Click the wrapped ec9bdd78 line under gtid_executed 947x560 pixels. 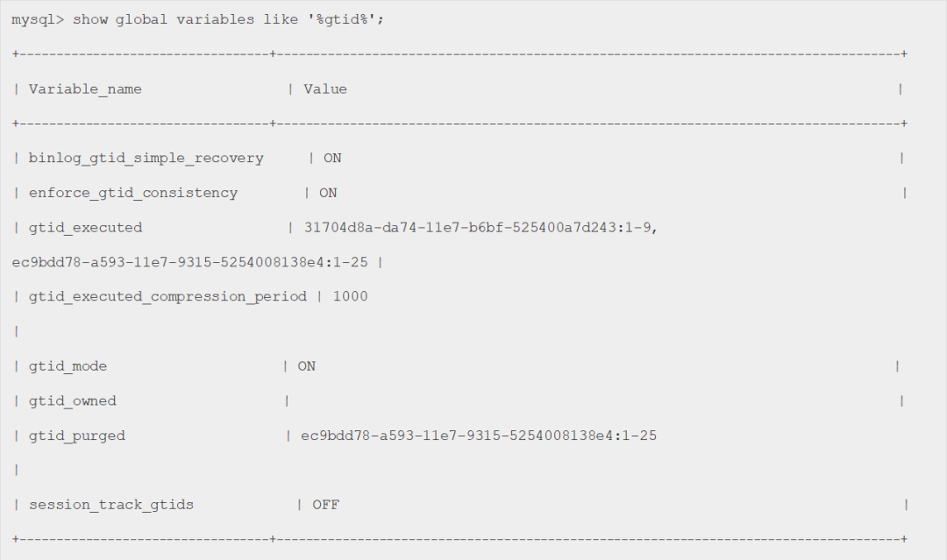[x=189, y=262]
